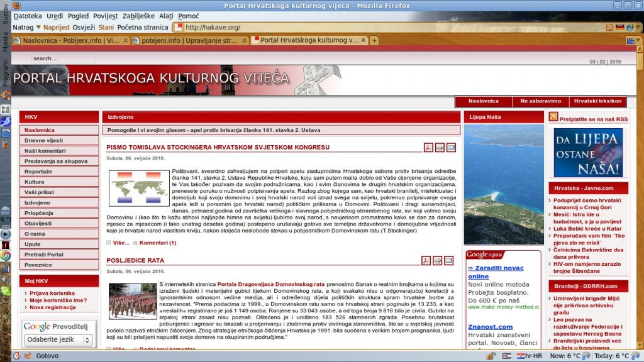Switch to the Naslovnica - Pobijeni.info tab
The height and width of the screenshot is (362, 644).
(x=70, y=40)
